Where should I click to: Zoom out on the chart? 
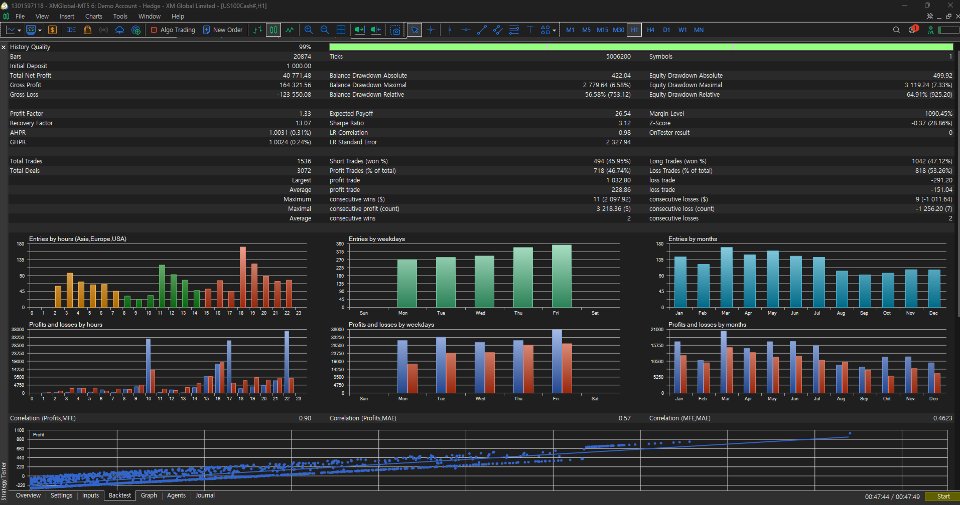(x=324, y=29)
